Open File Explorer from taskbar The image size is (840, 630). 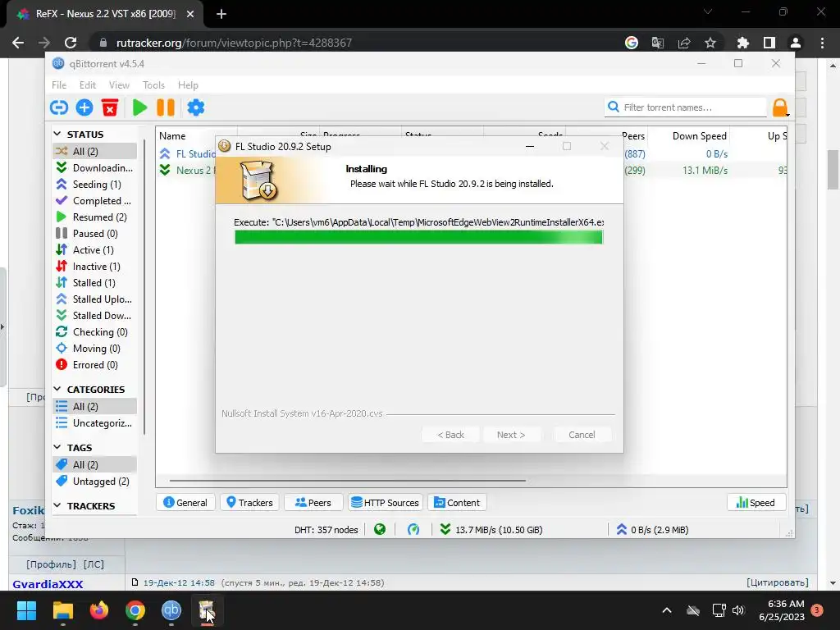point(62,610)
